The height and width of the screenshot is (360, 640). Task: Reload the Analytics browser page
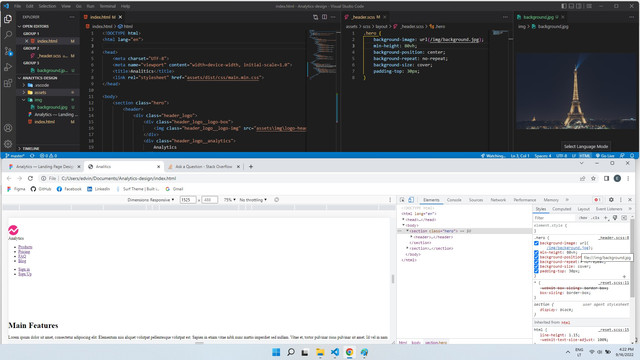(x=30, y=178)
